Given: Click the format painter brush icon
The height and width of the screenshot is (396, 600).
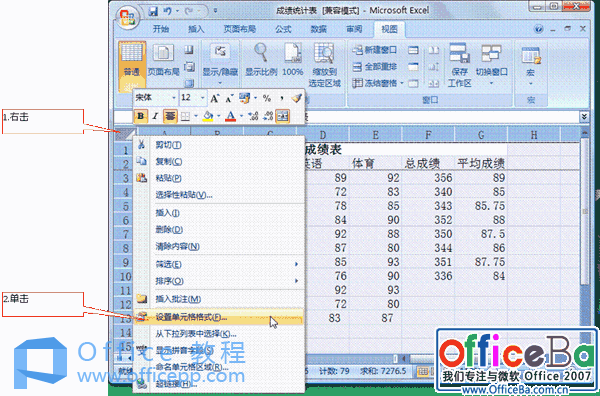Looking at the screenshot, I should click(x=297, y=98).
